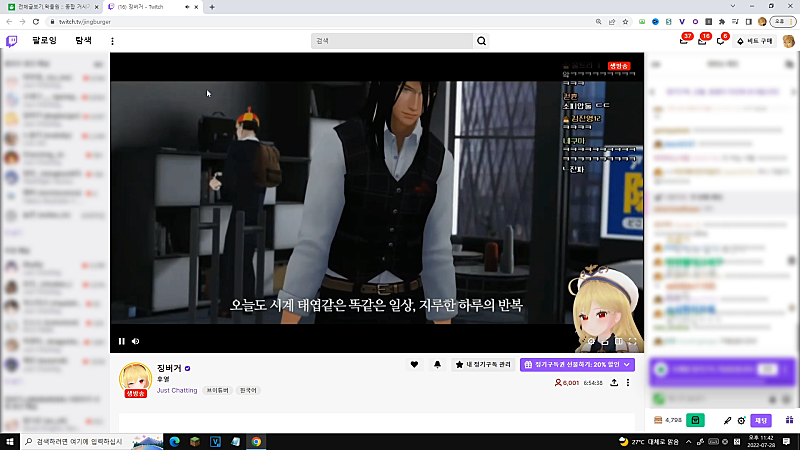Click the Windows taskbar search box
Viewport: 800px width, 450px height.
(x=92, y=442)
